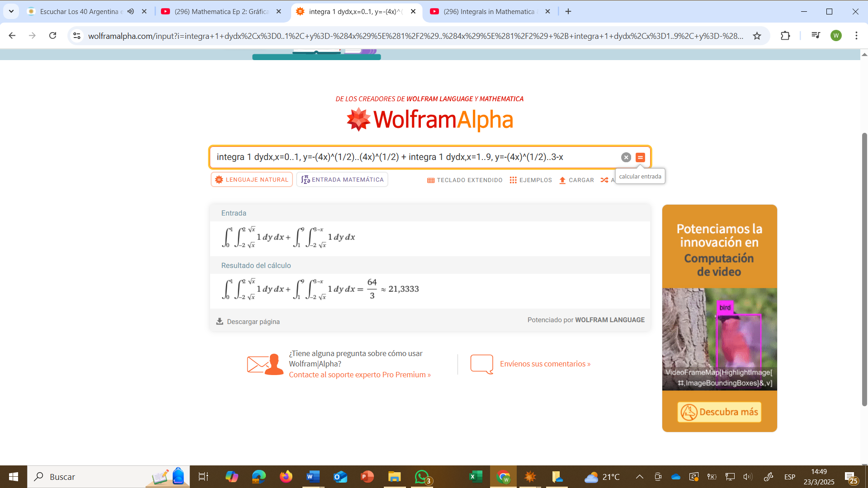Change ESP input language

pyautogui.click(x=790, y=477)
